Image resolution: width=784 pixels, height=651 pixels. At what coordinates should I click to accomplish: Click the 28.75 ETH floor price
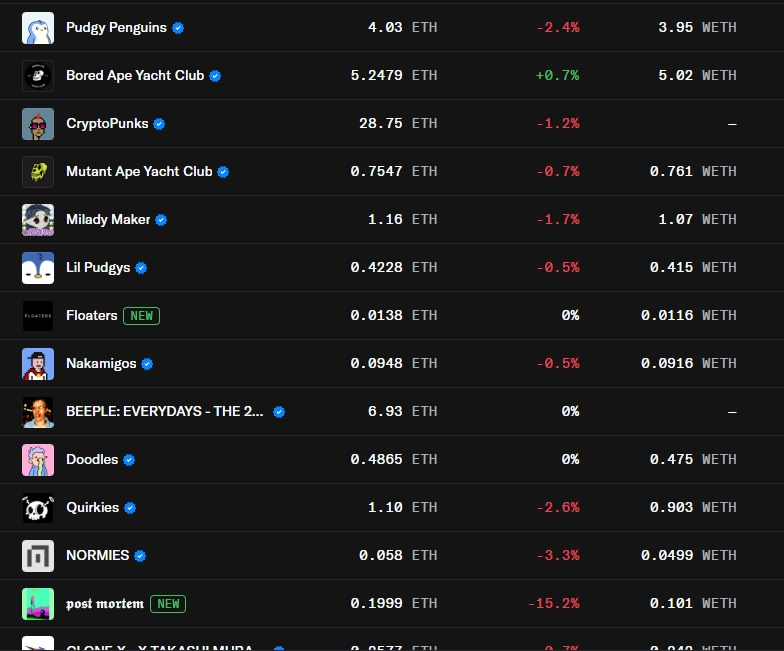click(398, 124)
